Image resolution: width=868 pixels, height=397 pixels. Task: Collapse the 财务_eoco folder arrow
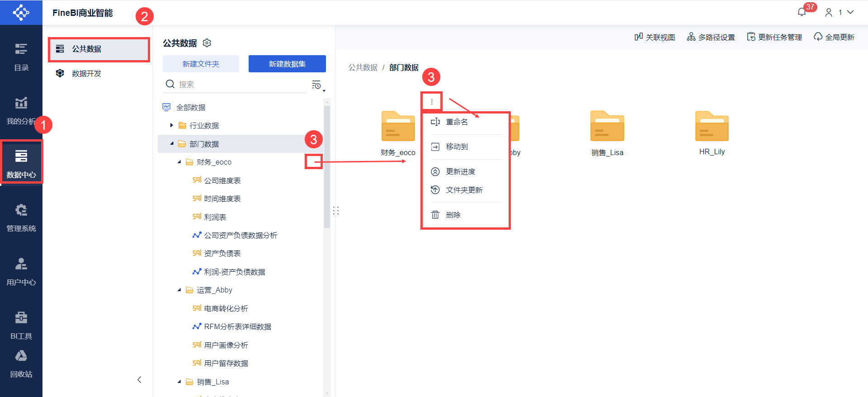pyautogui.click(x=179, y=162)
